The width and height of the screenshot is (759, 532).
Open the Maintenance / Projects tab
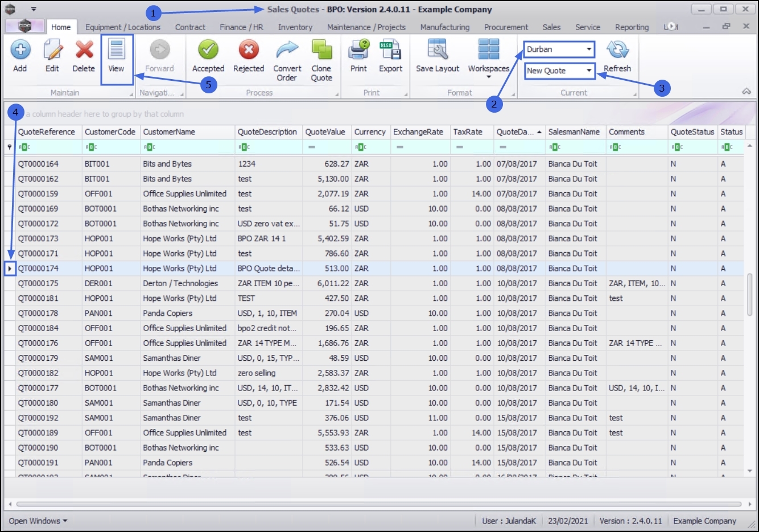click(x=366, y=27)
